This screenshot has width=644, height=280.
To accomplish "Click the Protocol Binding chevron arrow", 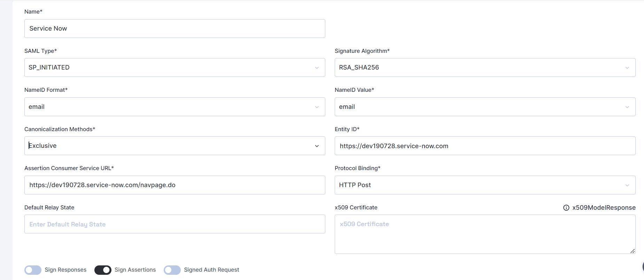I will click(x=627, y=185).
